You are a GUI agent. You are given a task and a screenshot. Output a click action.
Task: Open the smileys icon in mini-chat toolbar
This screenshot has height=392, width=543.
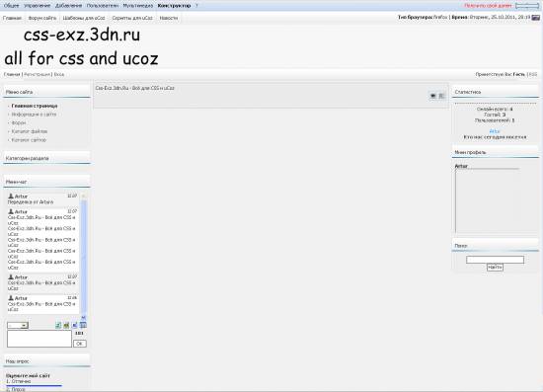[x=66, y=325]
